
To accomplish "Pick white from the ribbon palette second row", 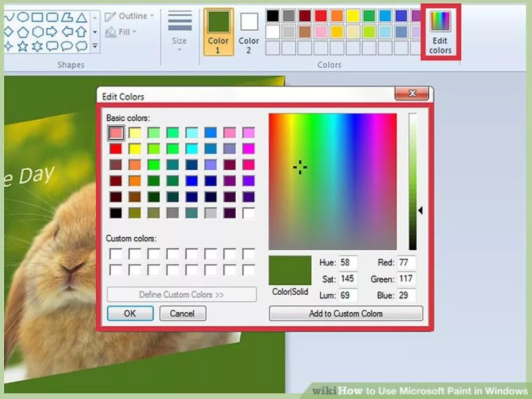I will pos(273,32).
